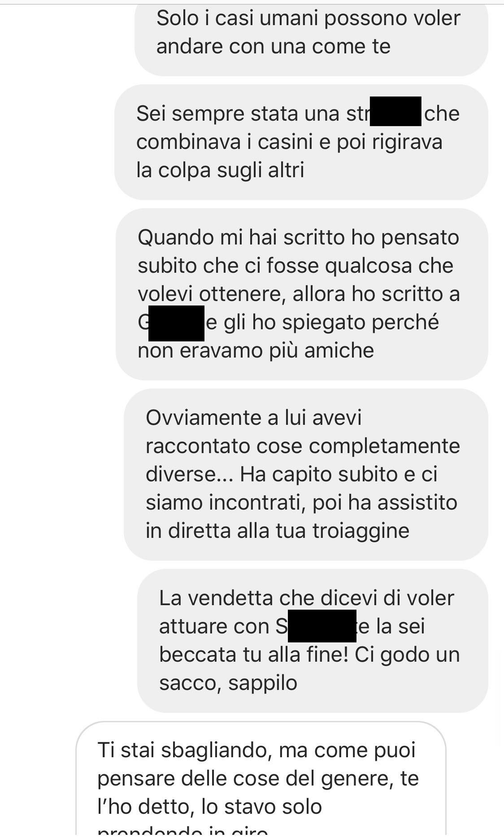Screen dimensions: 504x838
Task: Click the phrase "Ci godo un" in the message
Action: tap(408, 655)
